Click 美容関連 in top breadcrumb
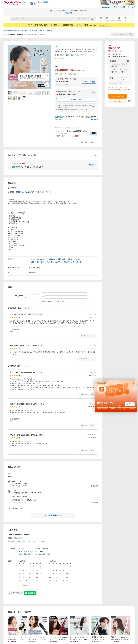 25,30
